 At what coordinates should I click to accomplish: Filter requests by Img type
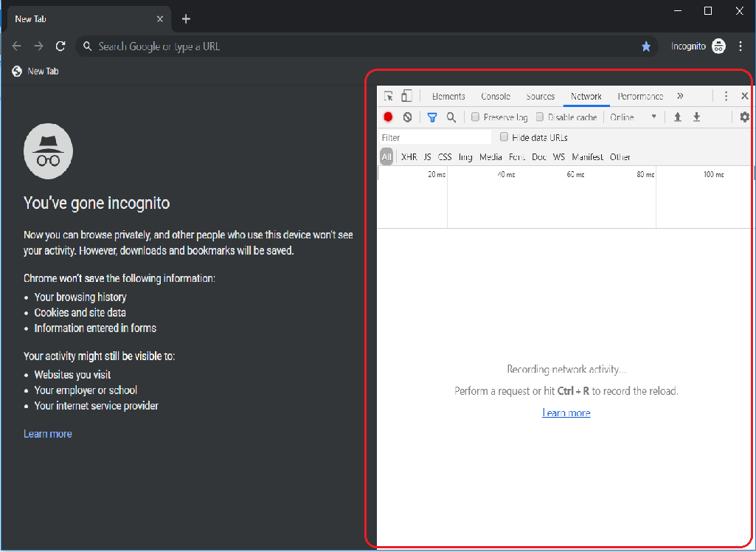click(465, 157)
